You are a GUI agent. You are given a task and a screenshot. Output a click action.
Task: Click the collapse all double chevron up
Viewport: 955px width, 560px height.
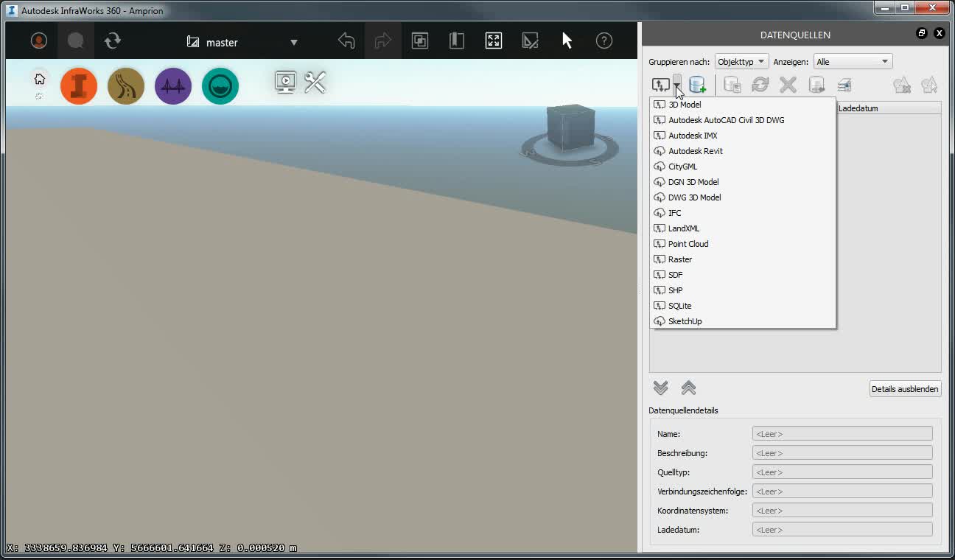pyautogui.click(x=688, y=388)
